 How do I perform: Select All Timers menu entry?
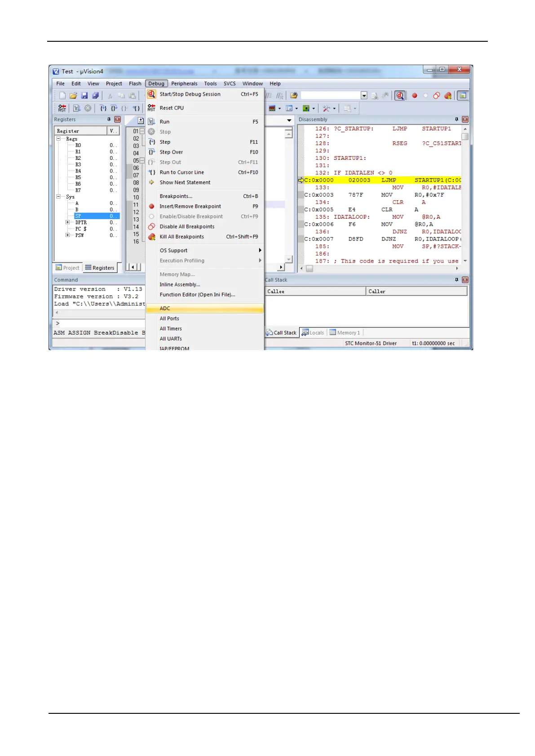click(x=205, y=329)
